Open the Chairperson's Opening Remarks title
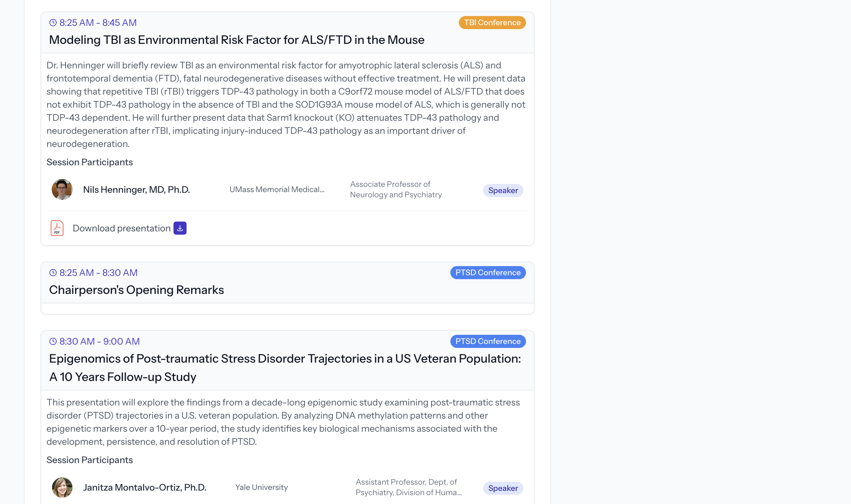The height and width of the screenshot is (504, 851). click(136, 290)
